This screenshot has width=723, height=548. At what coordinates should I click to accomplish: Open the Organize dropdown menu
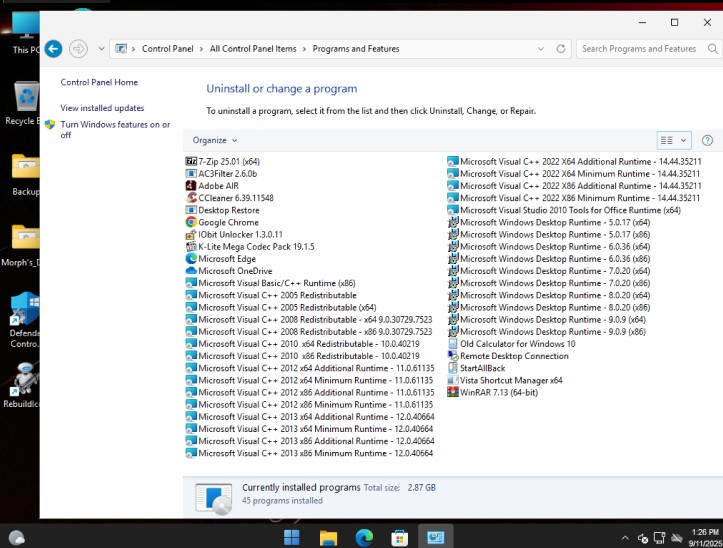coord(215,140)
